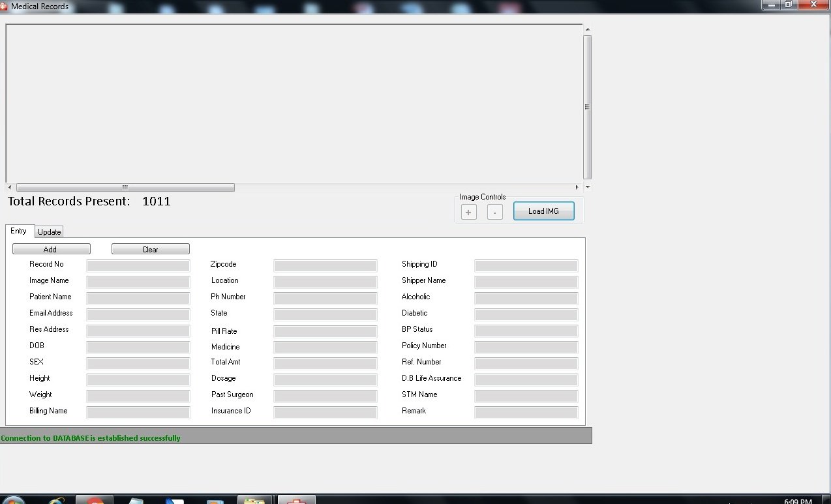Switch to the Update tab

(x=49, y=232)
